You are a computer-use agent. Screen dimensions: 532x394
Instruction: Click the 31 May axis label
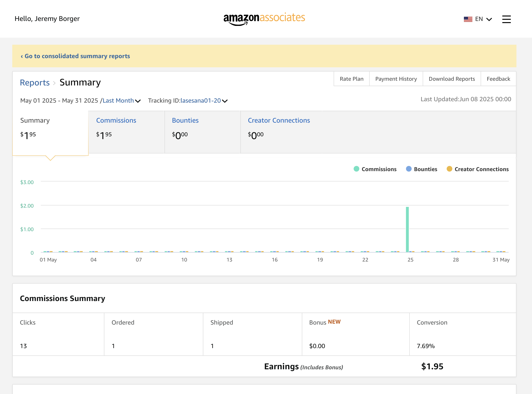coord(501,260)
